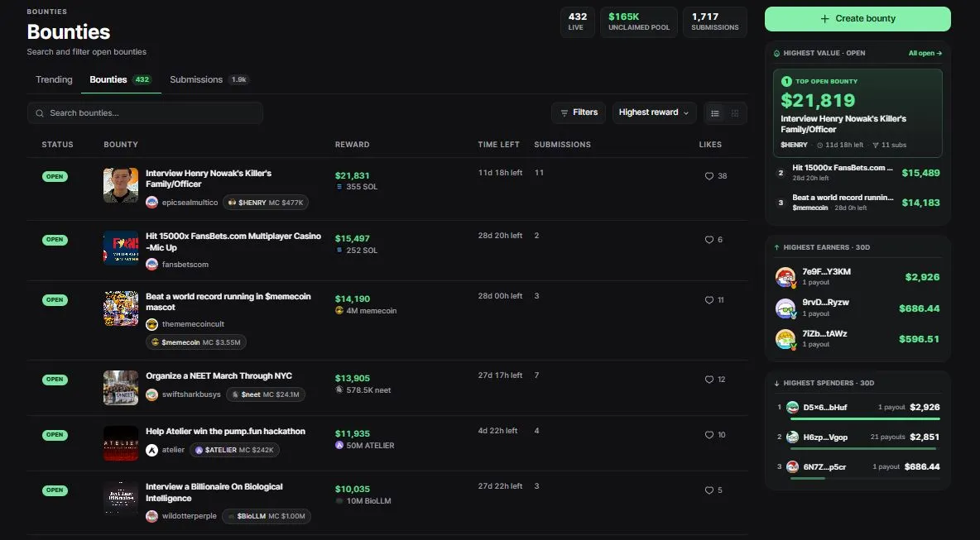Open Biological Intelligence bounty thumbnail
Viewport: 980px width, 540px height.
coord(121,499)
